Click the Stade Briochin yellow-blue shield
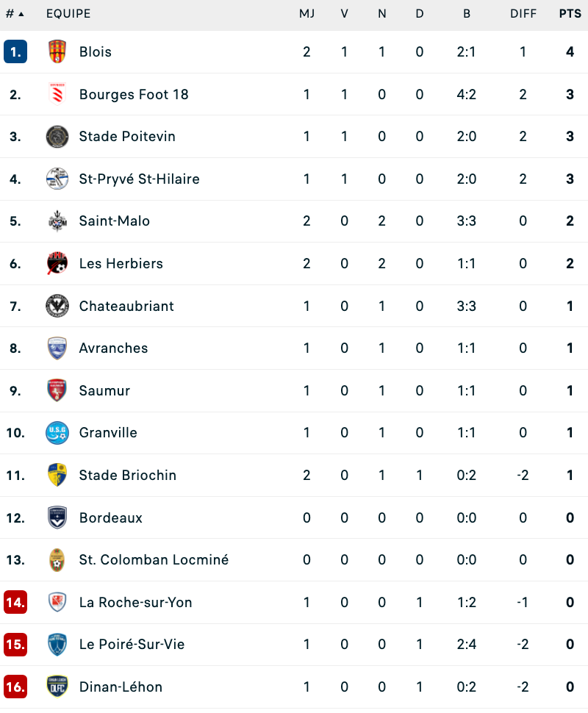Image resolution: width=588 pixels, height=713 pixels. [x=57, y=475]
